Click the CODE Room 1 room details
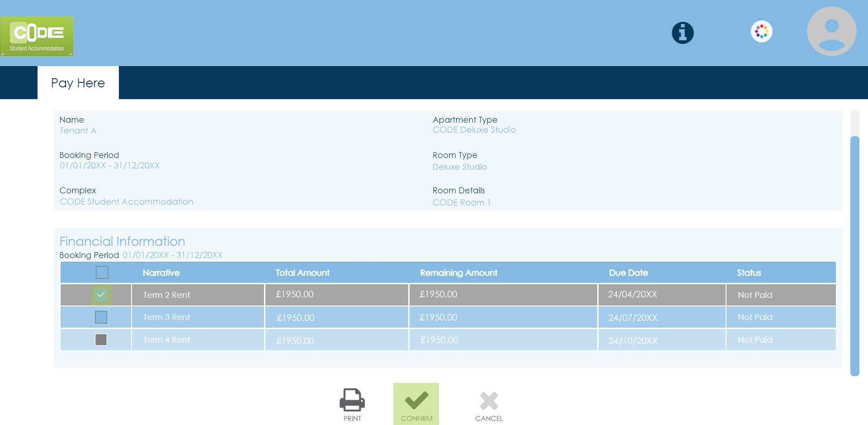Viewport: 868px width, 425px height. point(462,203)
